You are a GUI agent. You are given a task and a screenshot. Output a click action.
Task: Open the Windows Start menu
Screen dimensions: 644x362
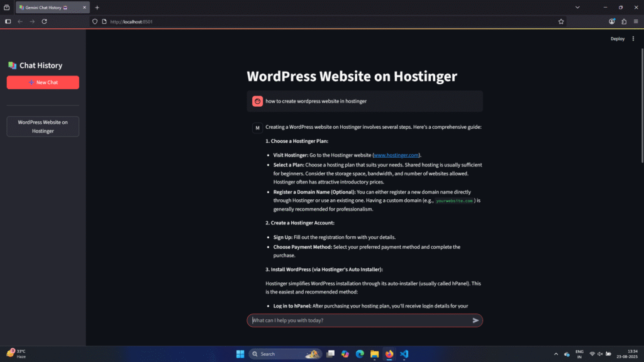tap(240, 354)
